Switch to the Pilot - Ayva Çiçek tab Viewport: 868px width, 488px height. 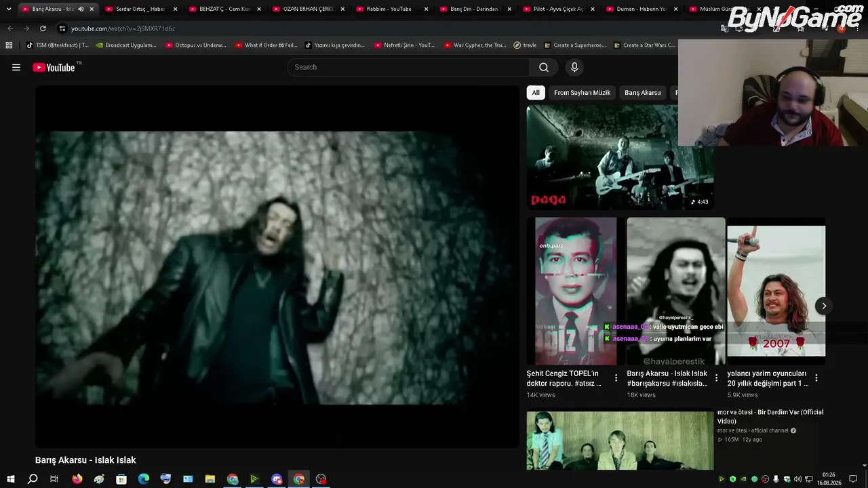(x=559, y=9)
